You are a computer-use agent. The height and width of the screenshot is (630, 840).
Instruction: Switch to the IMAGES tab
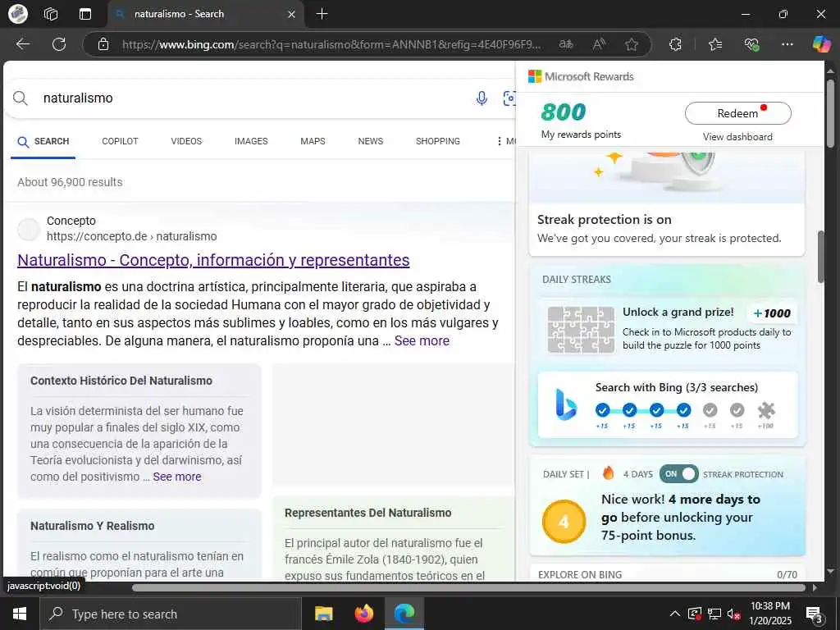[x=251, y=141]
